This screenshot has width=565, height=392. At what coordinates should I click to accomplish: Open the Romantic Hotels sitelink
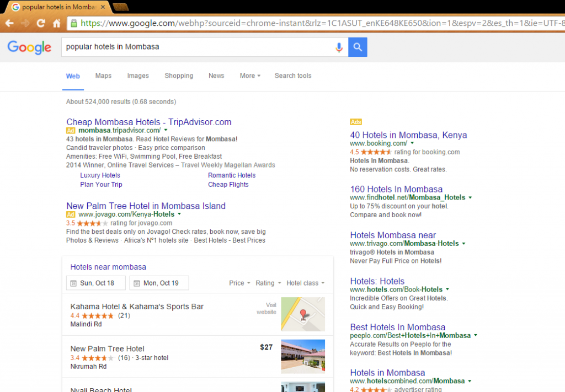(x=232, y=175)
